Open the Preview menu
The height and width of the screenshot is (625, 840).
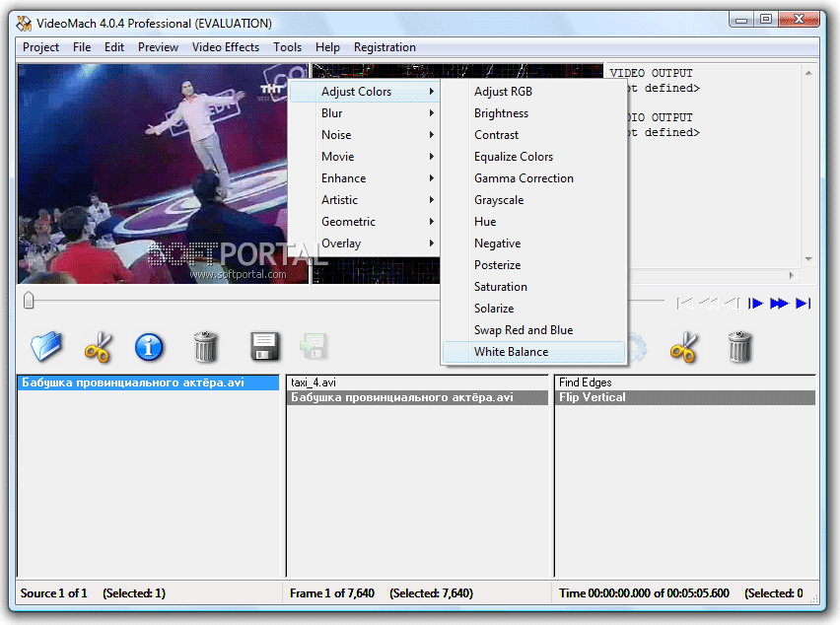tap(158, 47)
